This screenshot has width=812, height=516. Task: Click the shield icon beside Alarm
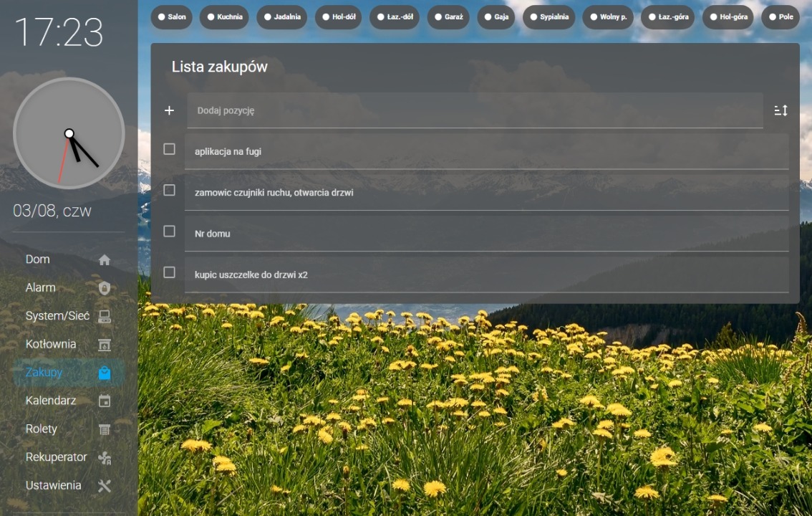tap(104, 288)
